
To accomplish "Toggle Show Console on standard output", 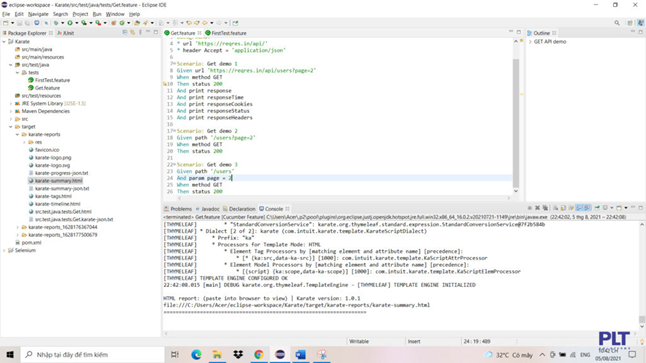I will pyautogui.click(x=579, y=208).
